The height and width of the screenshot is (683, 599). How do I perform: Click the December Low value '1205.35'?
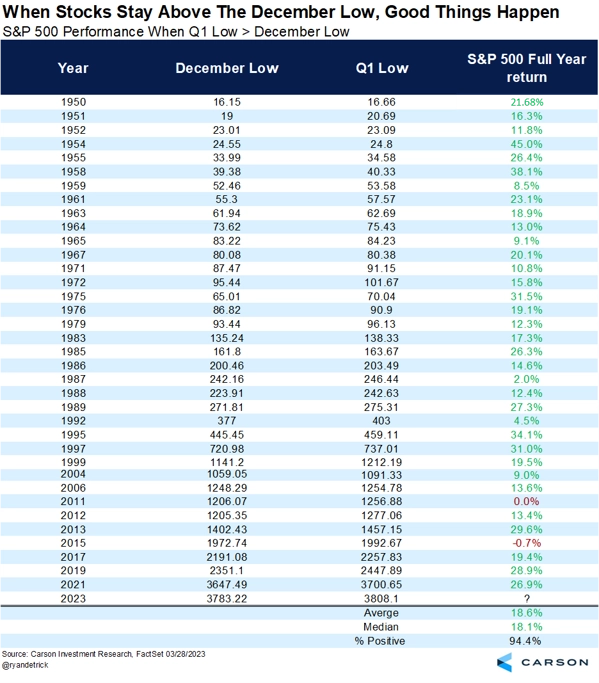227,515
